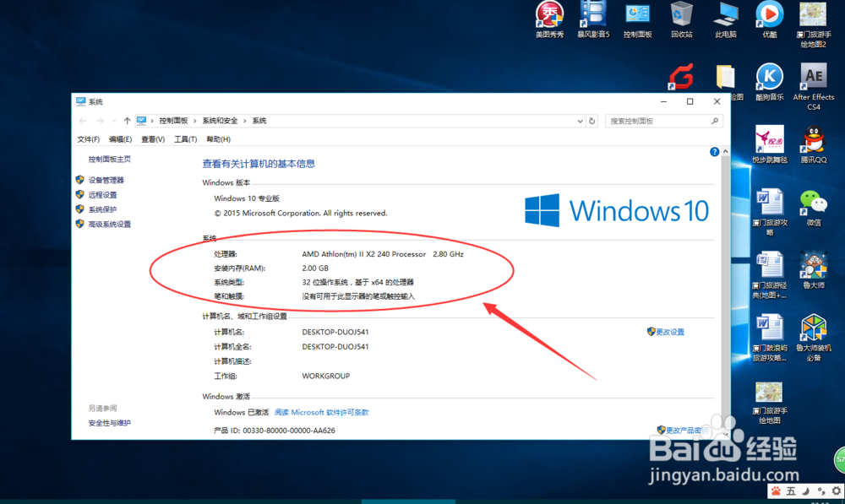Select the 厦门旅游攻略 Word document icon

pos(770,212)
